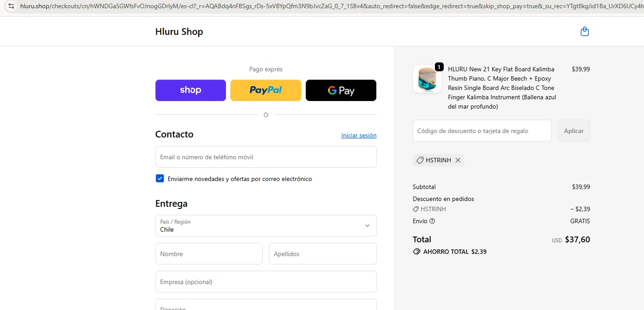Click AHORRO TOTAL $2,39 text
Image resolution: width=644 pixels, height=310 pixels.
(455, 252)
